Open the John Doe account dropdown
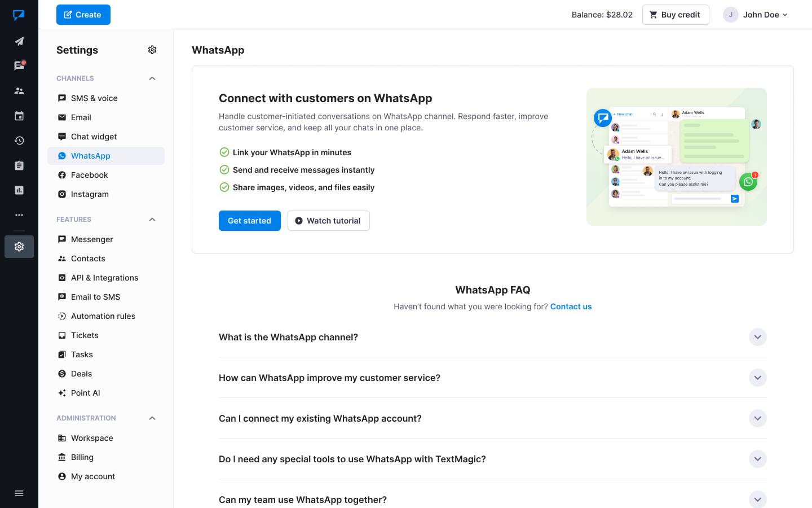812x508 pixels. click(756, 15)
